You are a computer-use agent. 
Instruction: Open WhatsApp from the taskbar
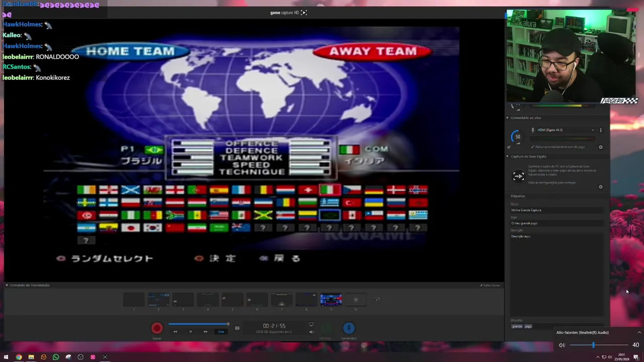pyautogui.click(x=56, y=357)
